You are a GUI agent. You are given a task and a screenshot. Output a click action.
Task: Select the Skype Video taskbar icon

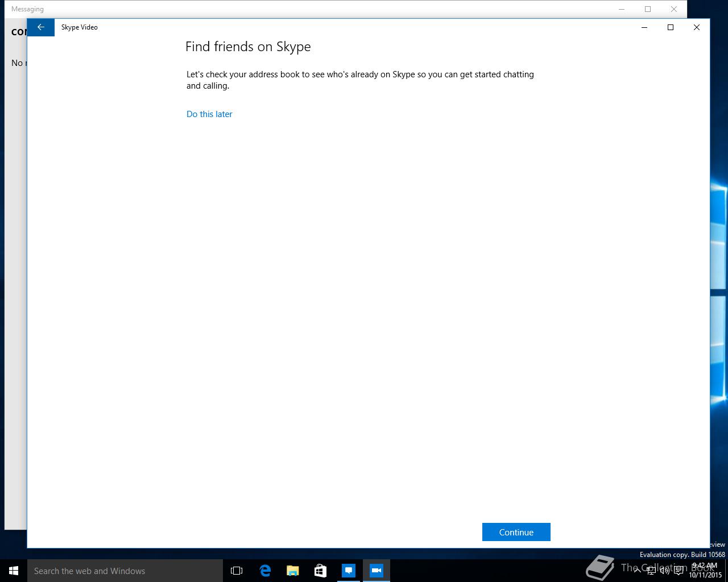pyautogui.click(x=376, y=571)
